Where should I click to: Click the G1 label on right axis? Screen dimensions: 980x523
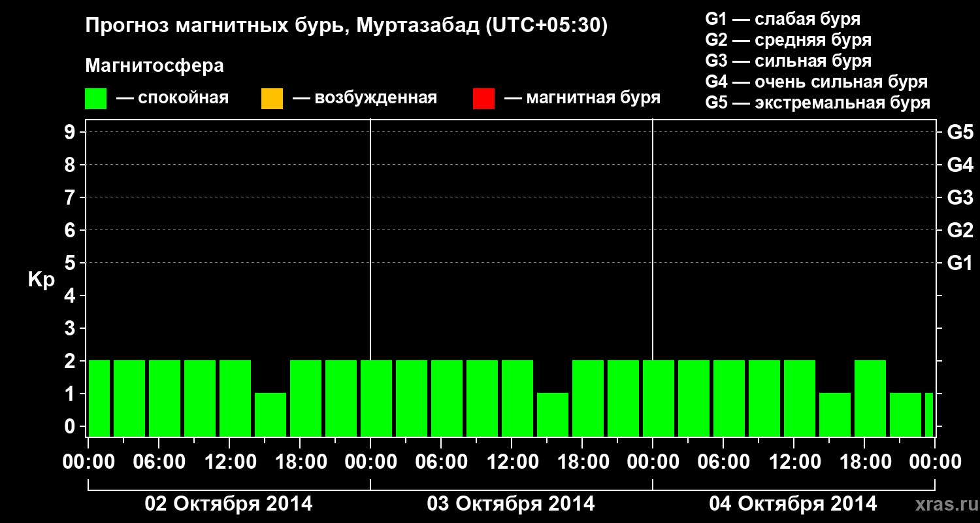point(960,263)
